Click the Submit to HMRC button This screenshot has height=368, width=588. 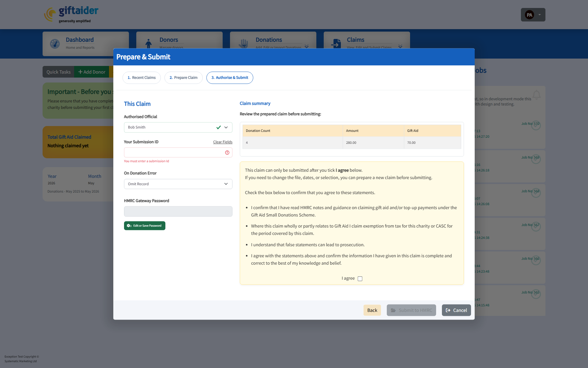411,310
